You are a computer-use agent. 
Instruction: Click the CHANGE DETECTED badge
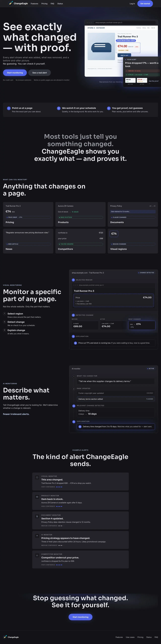point(146,273)
